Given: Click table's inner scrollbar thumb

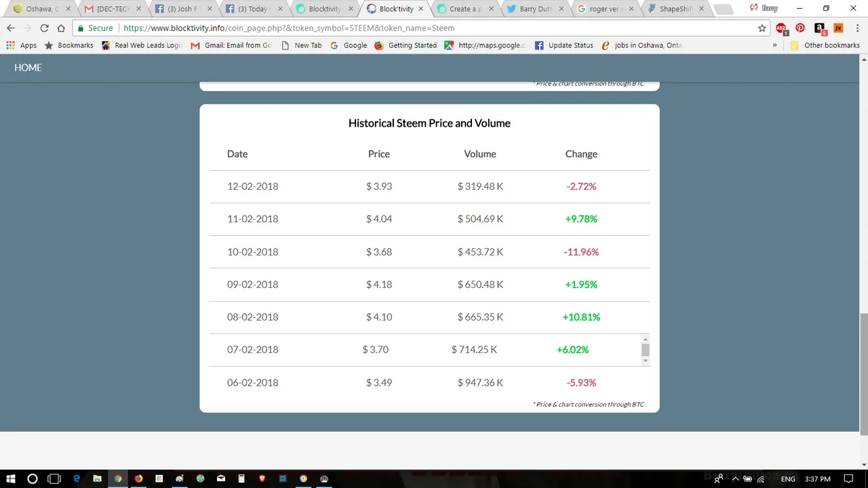Looking at the screenshot, I should pyautogui.click(x=645, y=350).
